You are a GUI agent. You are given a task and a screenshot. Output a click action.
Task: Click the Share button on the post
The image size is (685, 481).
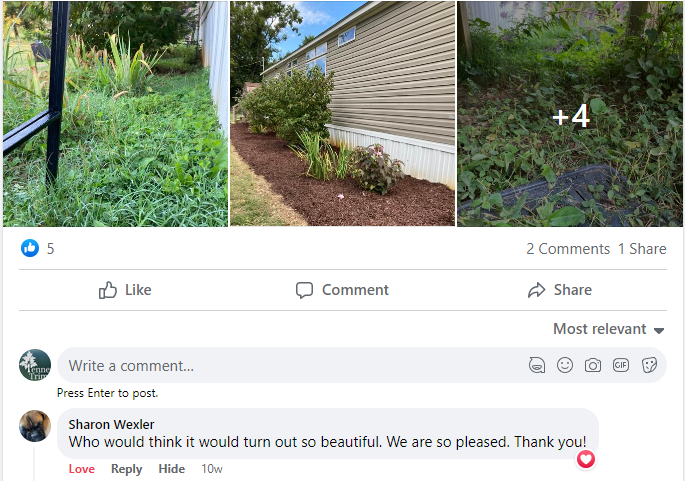tap(559, 290)
